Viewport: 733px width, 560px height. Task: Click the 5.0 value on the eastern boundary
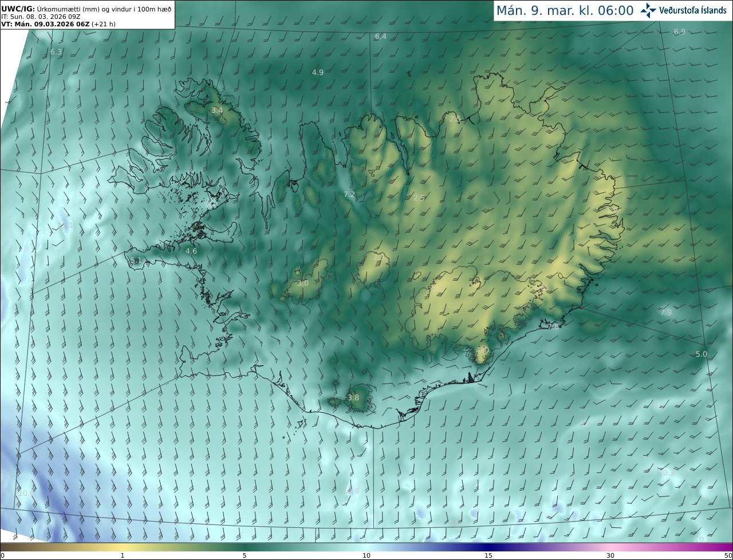[702, 354]
